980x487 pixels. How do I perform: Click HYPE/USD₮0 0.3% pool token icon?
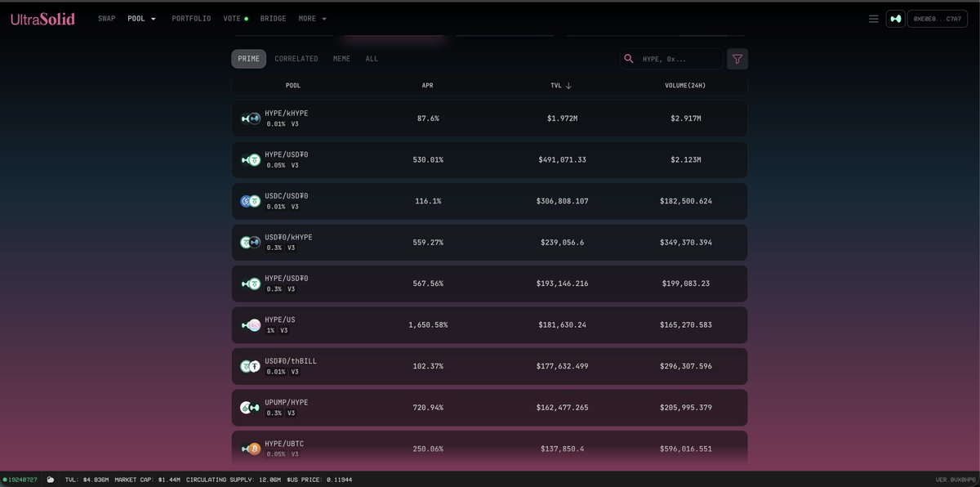click(x=251, y=284)
